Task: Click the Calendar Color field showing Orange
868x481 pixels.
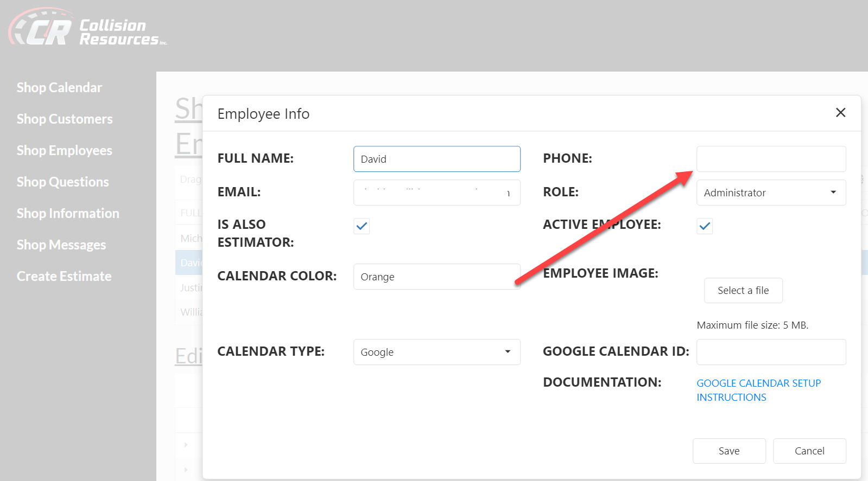Action: [x=436, y=277]
